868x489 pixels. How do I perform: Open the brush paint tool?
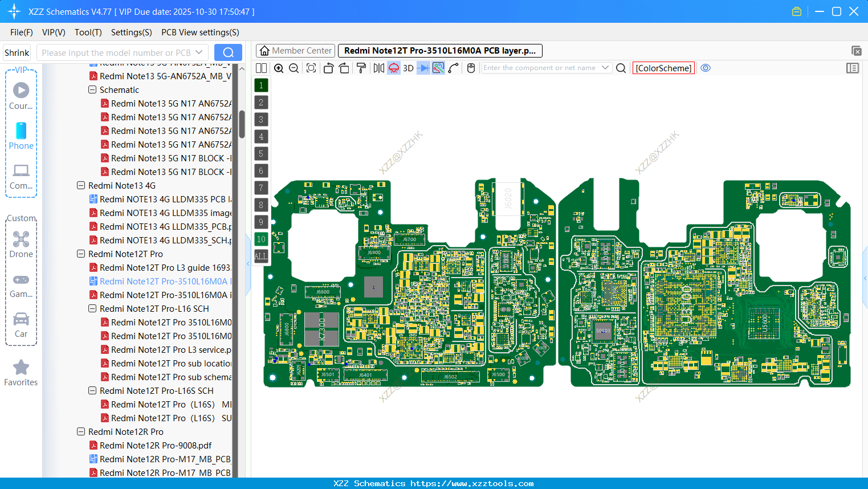coord(361,68)
